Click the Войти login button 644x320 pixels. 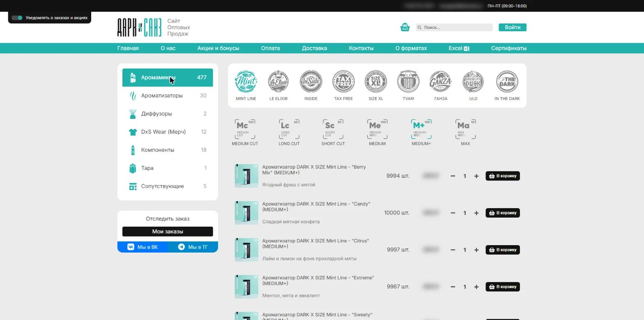[513, 27]
